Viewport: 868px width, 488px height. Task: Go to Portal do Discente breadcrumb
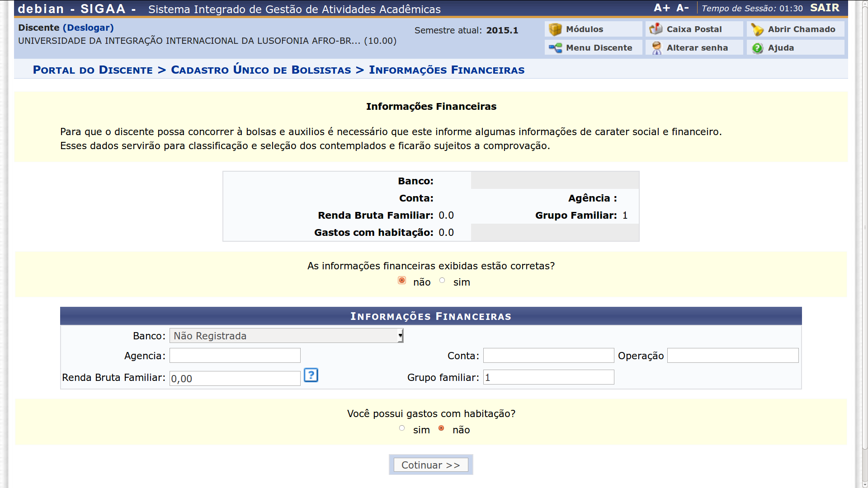pyautogui.click(x=93, y=70)
